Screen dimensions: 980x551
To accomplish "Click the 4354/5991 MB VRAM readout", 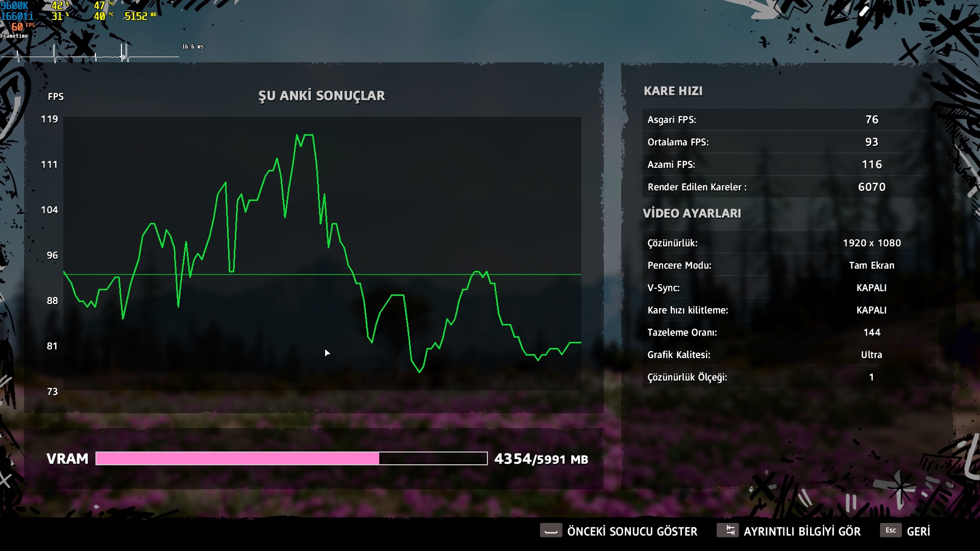I will [x=541, y=459].
